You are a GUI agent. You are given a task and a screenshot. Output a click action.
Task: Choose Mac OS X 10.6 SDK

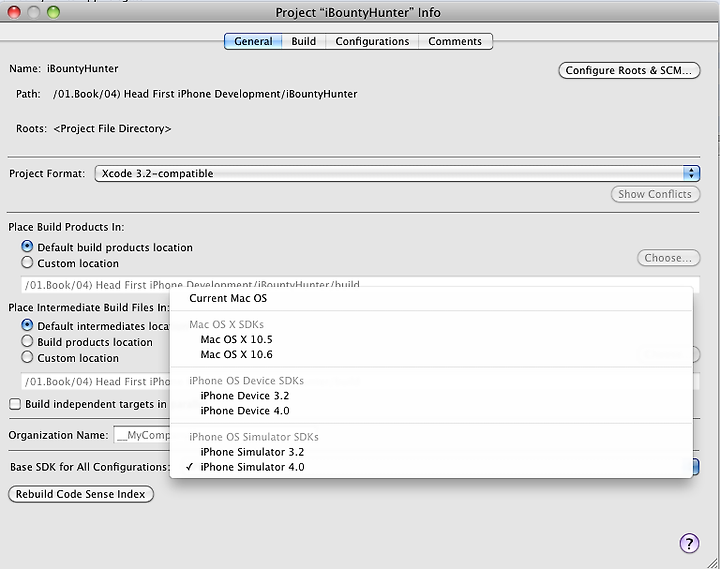(x=431, y=355)
